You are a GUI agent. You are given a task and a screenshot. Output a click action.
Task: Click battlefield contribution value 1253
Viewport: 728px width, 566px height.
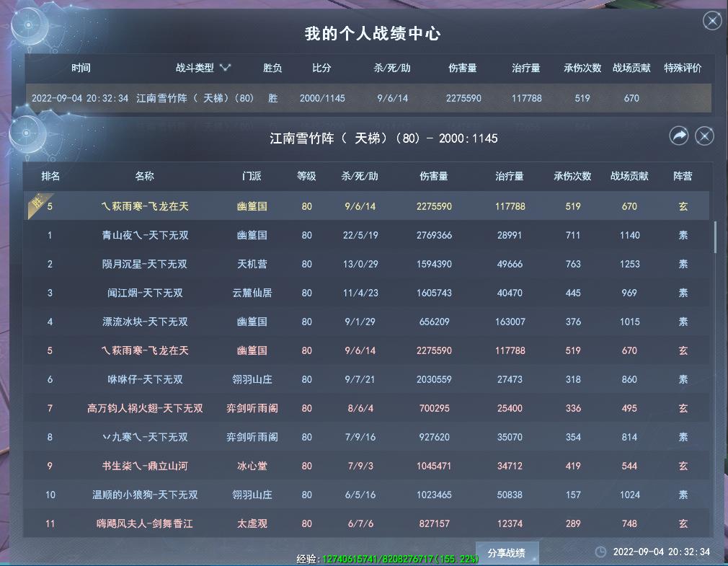pos(629,264)
